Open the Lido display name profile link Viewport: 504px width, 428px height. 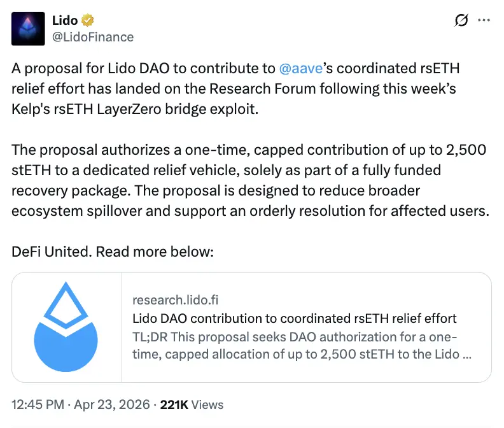64,20
